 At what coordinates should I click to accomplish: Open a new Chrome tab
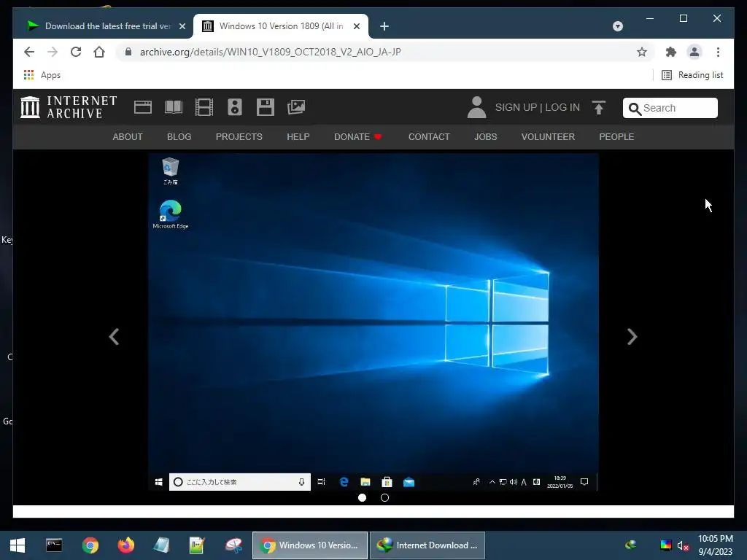[x=384, y=26]
